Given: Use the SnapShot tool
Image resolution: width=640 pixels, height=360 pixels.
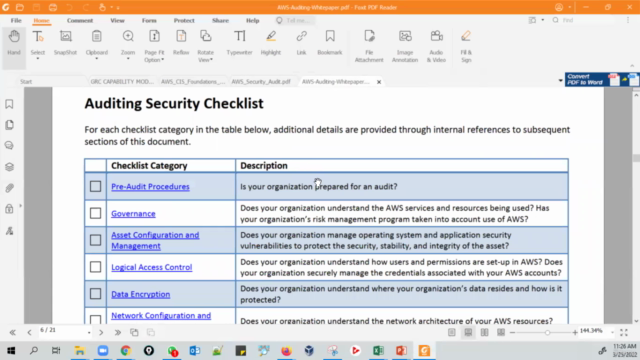Looking at the screenshot, I should tap(65, 42).
